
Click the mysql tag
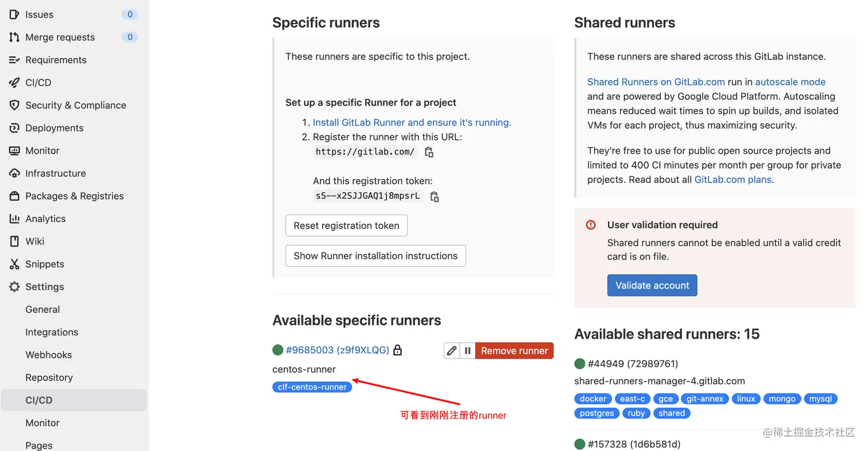[820, 399]
